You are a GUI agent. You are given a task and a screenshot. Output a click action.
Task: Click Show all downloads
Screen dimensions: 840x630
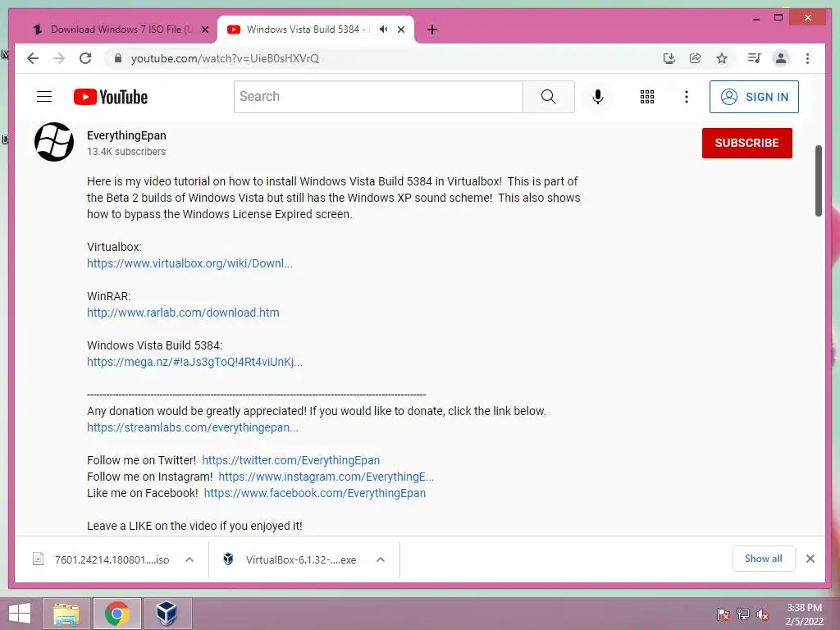pos(764,559)
